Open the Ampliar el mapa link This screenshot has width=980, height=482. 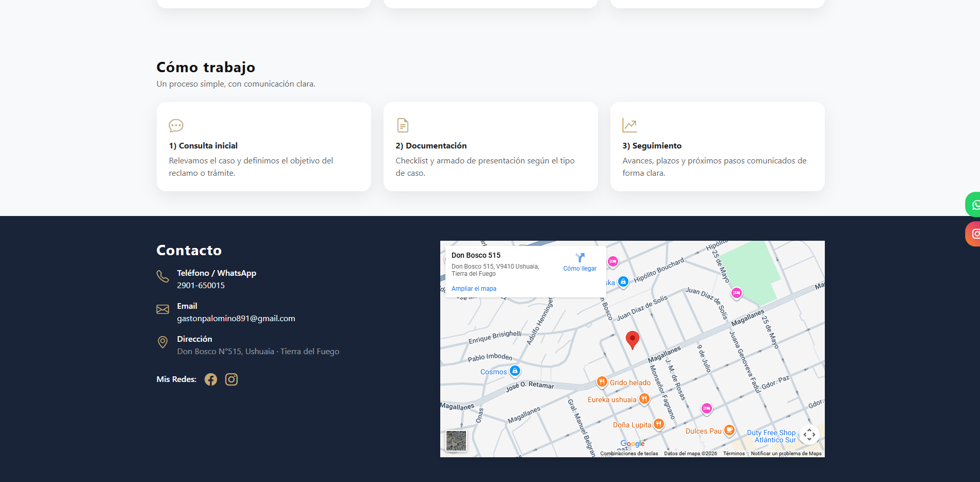coord(474,289)
